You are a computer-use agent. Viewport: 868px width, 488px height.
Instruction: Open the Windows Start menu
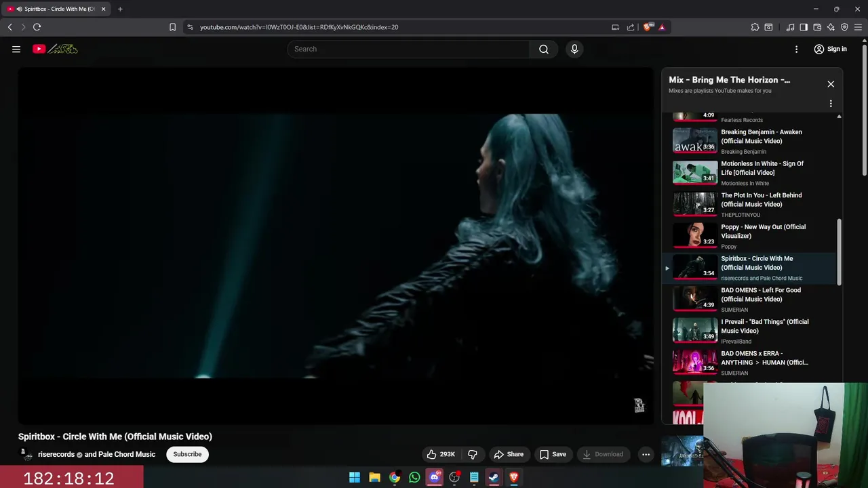click(355, 477)
